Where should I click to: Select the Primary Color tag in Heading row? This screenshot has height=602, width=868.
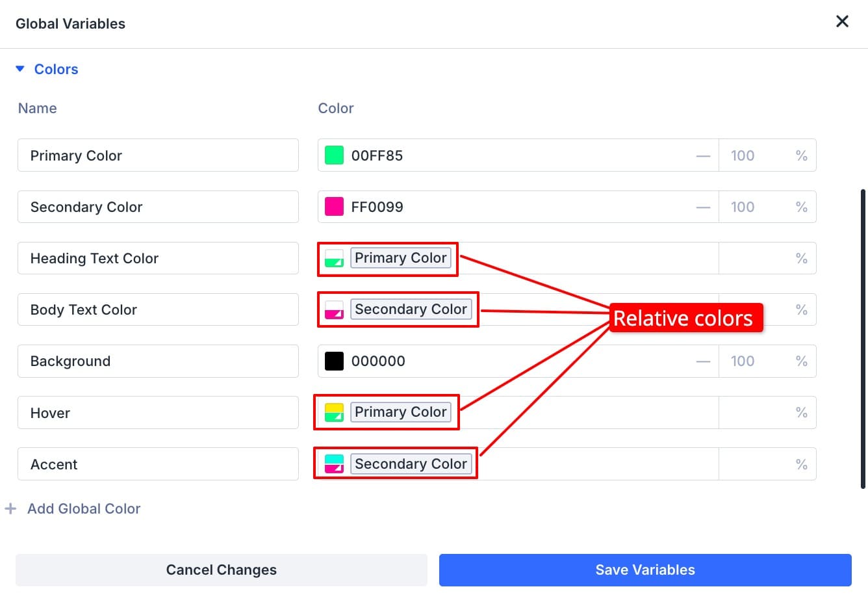(x=400, y=258)
